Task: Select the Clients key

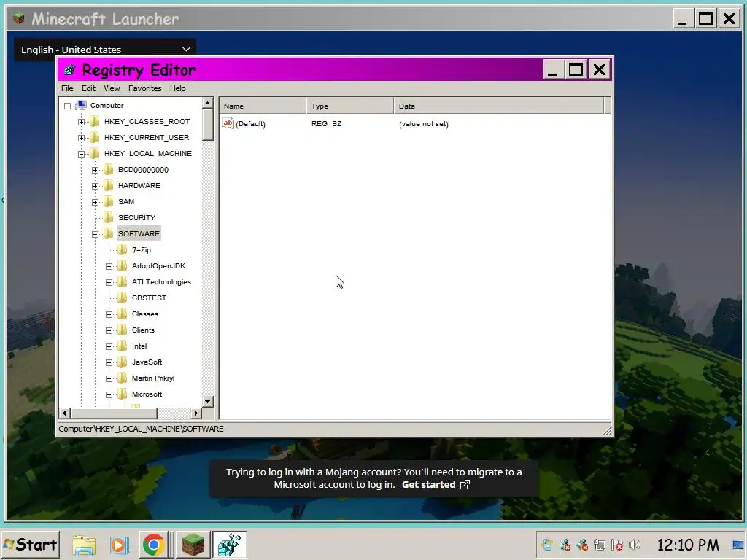Action: [143, 330]
